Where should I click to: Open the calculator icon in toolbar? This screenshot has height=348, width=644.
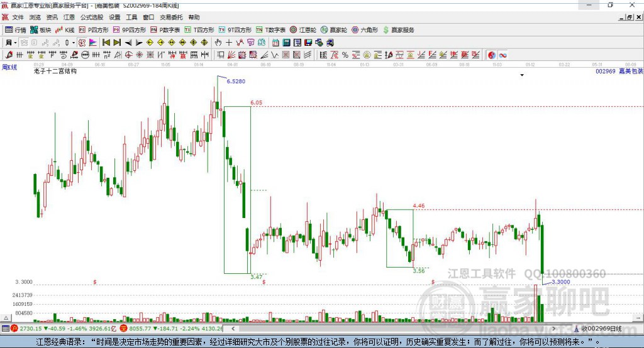[x=286, y=42]
